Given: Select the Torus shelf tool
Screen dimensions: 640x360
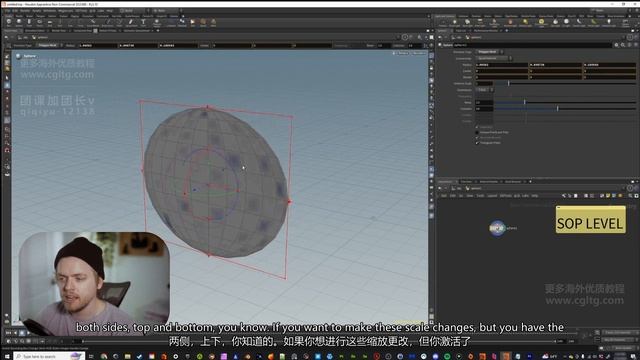Looking at the screenshot, I should [40, 22].
